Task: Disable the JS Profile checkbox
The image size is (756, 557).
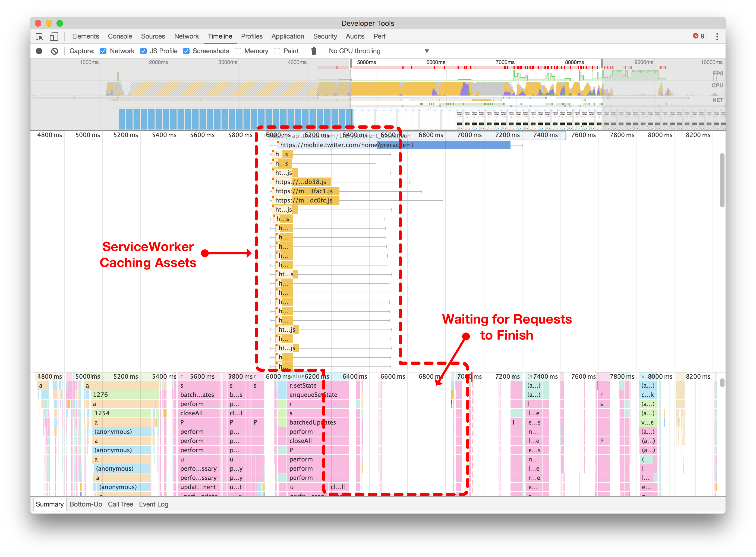Action: [143, 51]
